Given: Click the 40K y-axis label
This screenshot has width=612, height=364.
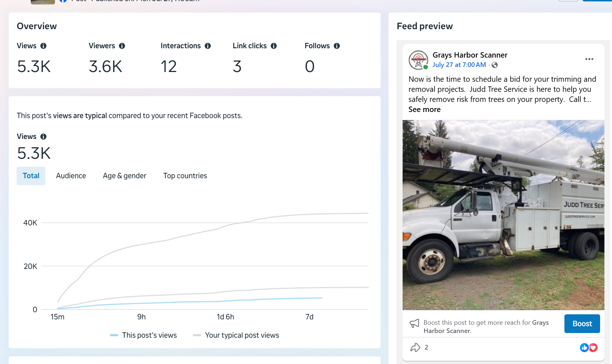Looking at the screenshot, I should (x=30, y=223).
